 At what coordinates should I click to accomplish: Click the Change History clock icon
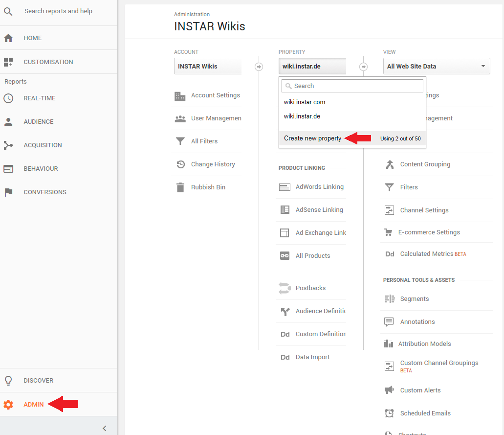tap(181, 164)
